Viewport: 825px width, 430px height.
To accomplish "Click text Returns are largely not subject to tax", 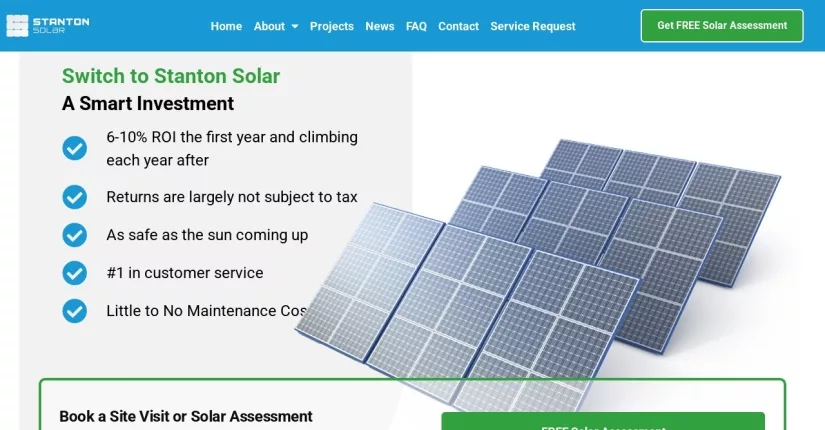I will [232, 197].
